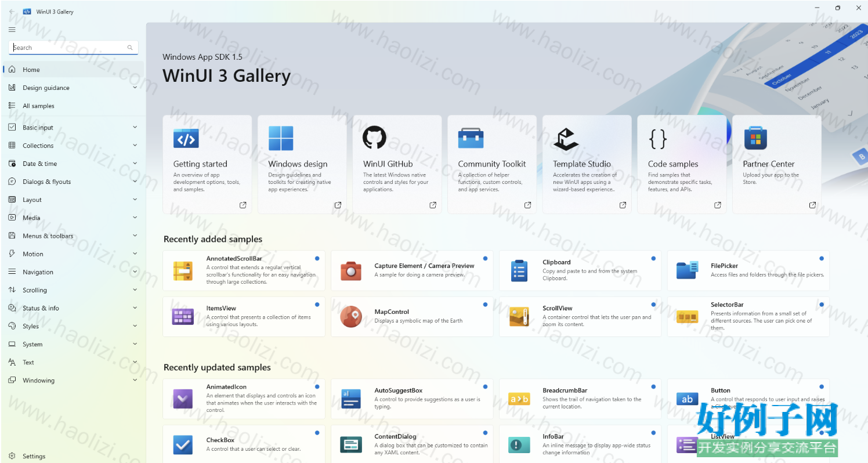Image resolution: width=868 pixels, height=463 pixels.
Task: Click the Template Studio logo icon
Action: coord(566,139)
